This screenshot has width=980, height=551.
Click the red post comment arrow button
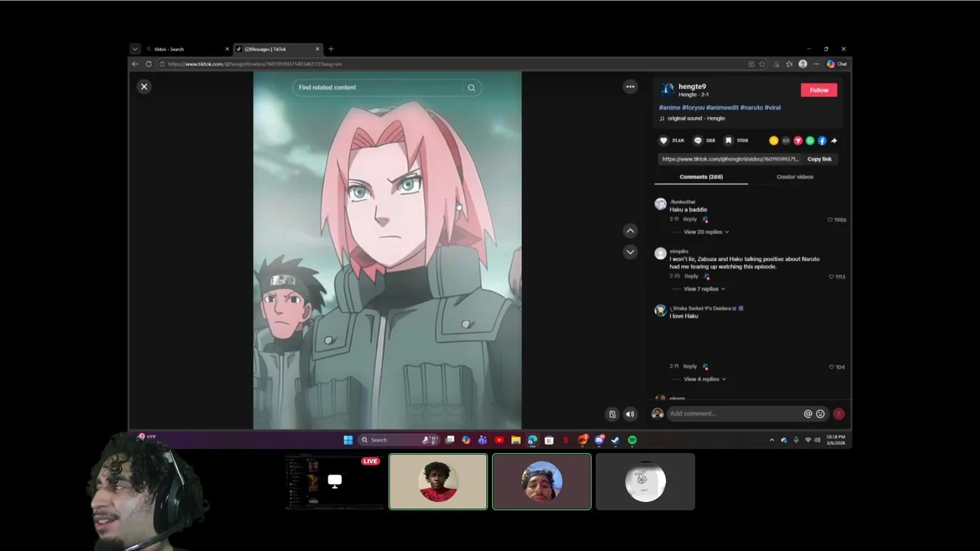point(838,414)
